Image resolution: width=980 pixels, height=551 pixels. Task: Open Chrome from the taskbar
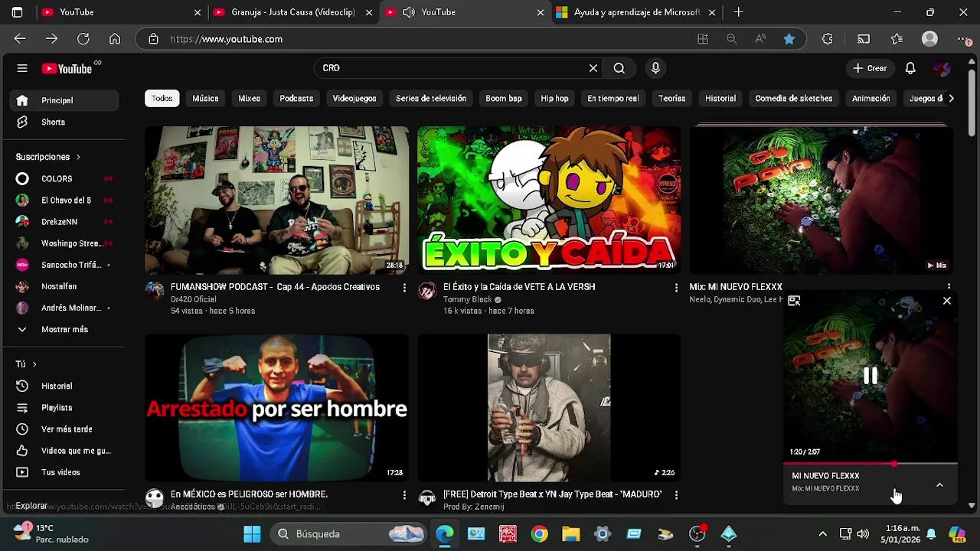540,533
